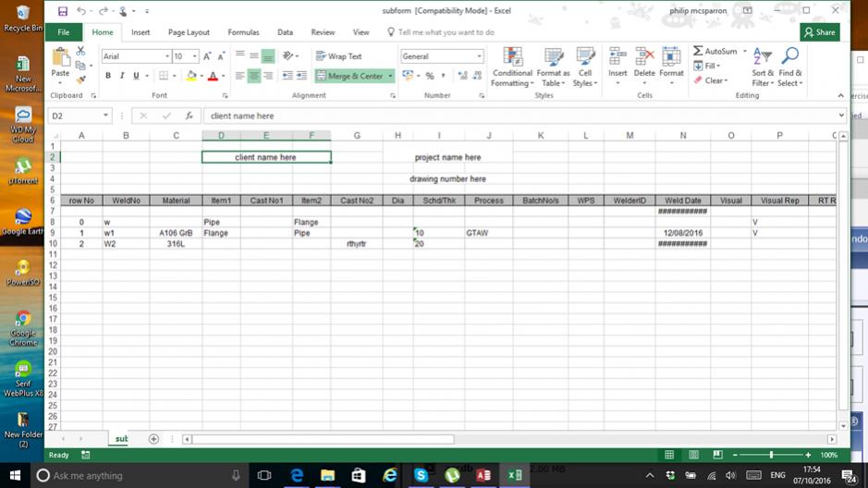The height and width of the screenshot is (488, 868).
Task: Open the Font dialog launcher
Action: (x=226, y=96)
